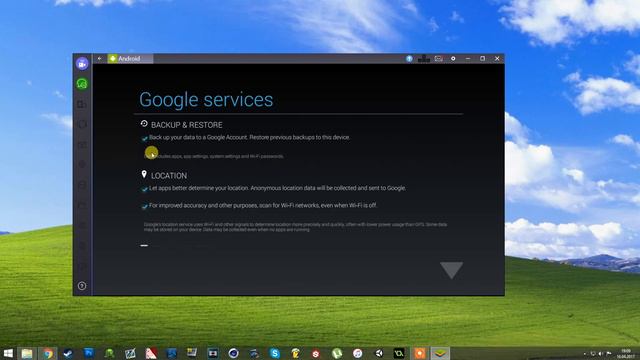Click the Google services title
This screenshot has height=360, width=640.
click(x=206, y=100)
